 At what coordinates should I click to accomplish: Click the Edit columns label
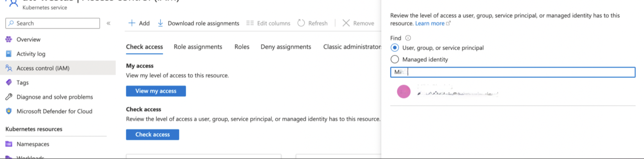coord(274,23)
